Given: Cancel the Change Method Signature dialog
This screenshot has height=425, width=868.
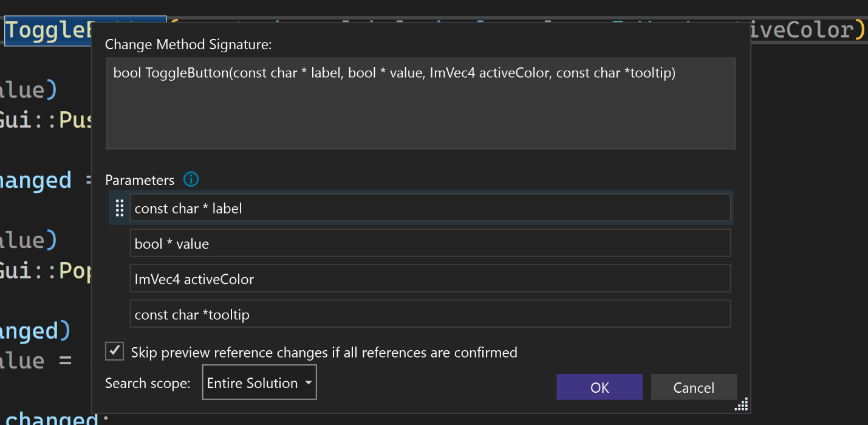Looking at the screenshot, I should click(x=694, y=387).
